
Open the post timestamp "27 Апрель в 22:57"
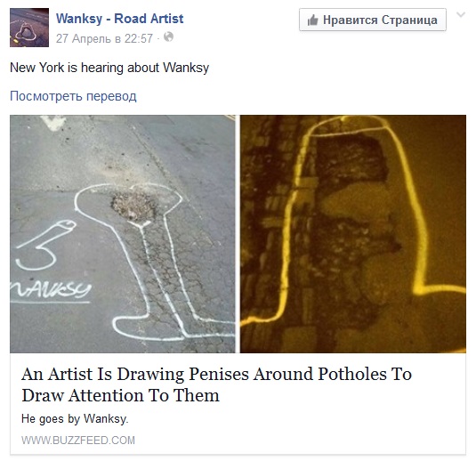tap(104, 38)
